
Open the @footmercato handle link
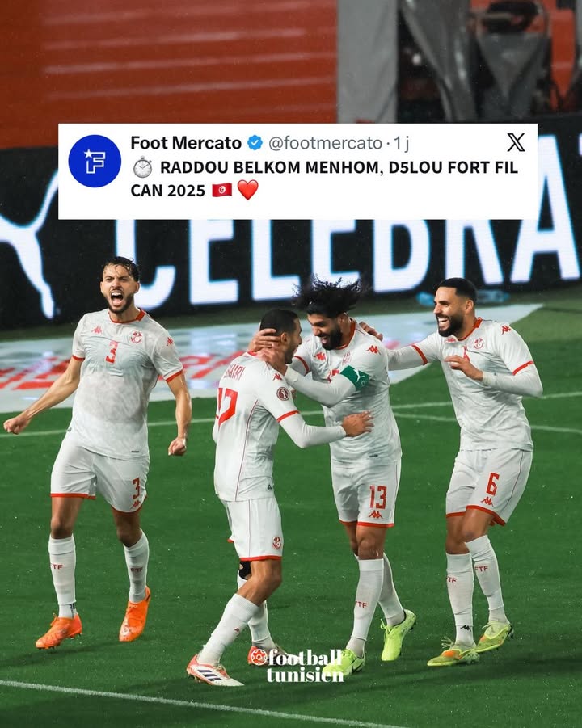[325, 143]
